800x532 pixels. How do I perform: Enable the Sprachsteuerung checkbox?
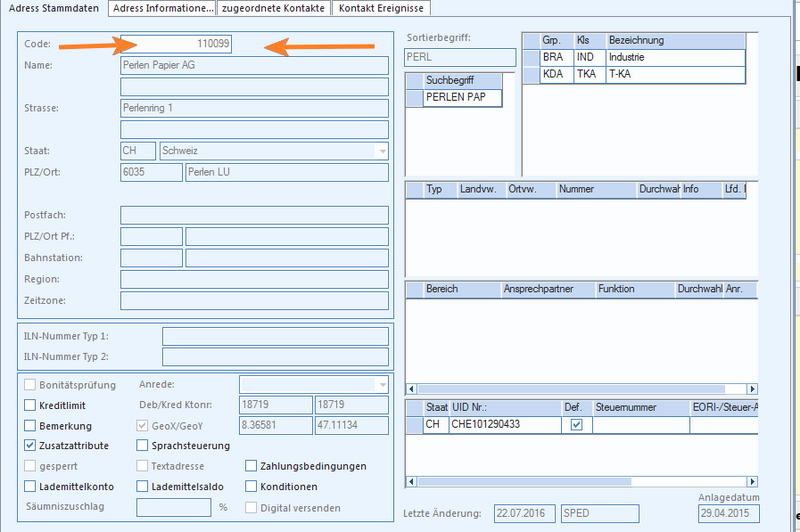click(x=142, y=445)
